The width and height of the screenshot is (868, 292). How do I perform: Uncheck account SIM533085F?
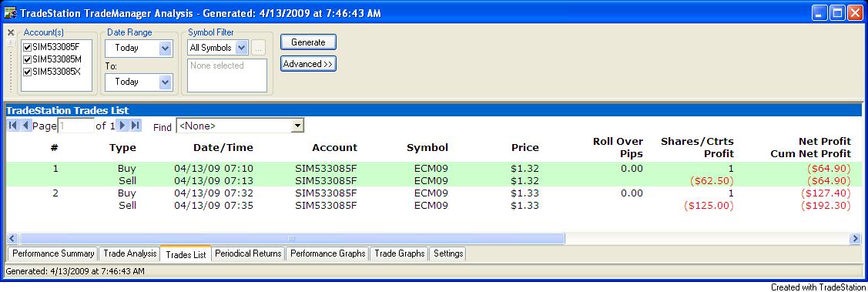point(27,47)
